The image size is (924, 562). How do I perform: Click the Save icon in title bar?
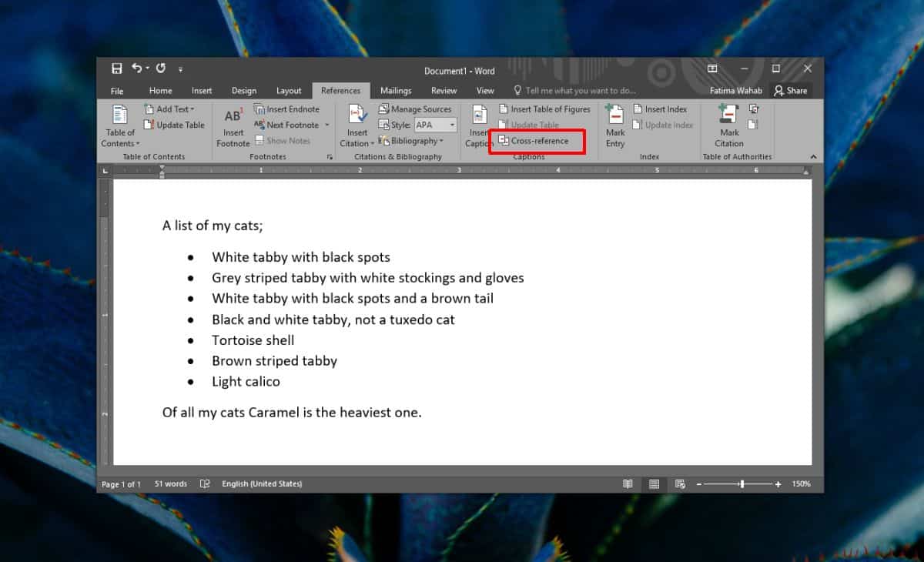click(117, 69)
